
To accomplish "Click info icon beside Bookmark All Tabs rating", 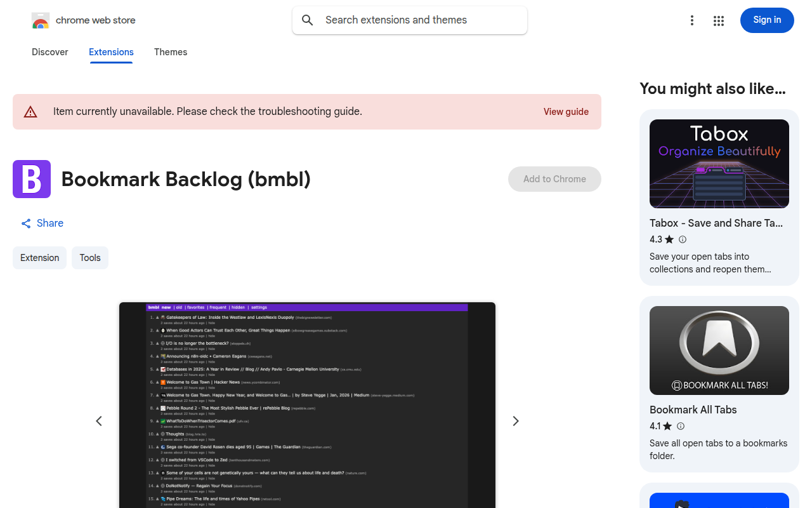I will tap(681, 426).
